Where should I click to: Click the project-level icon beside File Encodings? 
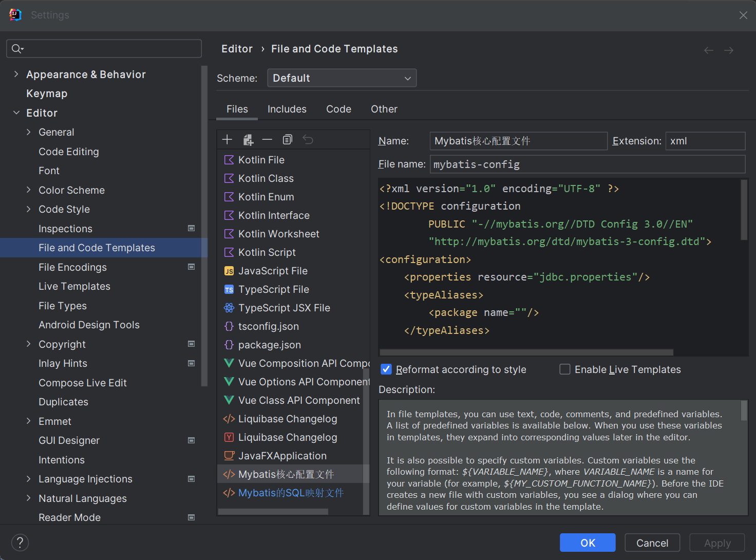tap(192, 267)
